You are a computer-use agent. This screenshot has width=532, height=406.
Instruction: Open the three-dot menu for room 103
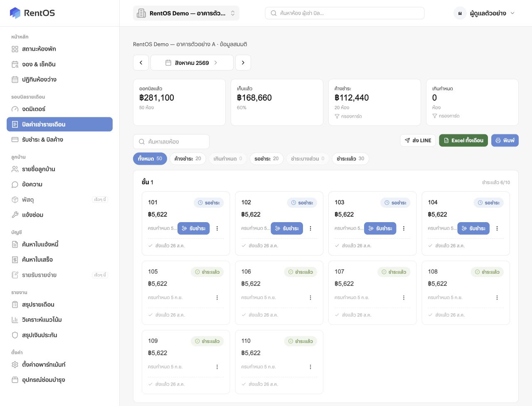404,228
